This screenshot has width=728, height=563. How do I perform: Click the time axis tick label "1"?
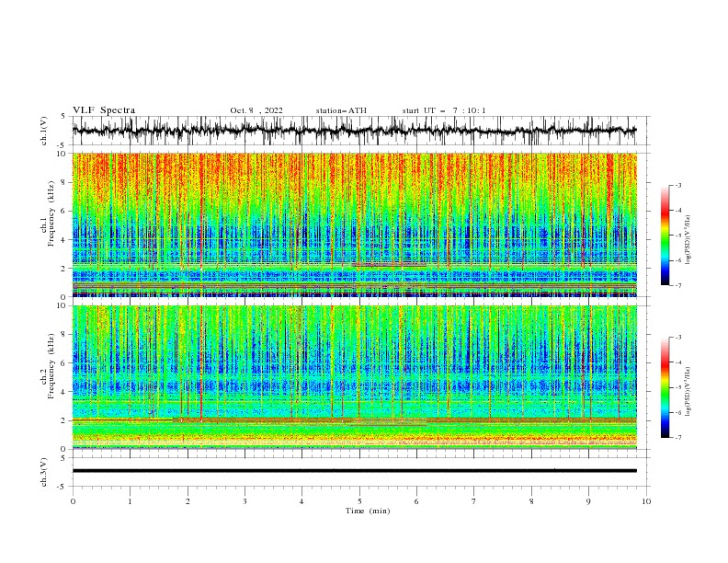130,501
